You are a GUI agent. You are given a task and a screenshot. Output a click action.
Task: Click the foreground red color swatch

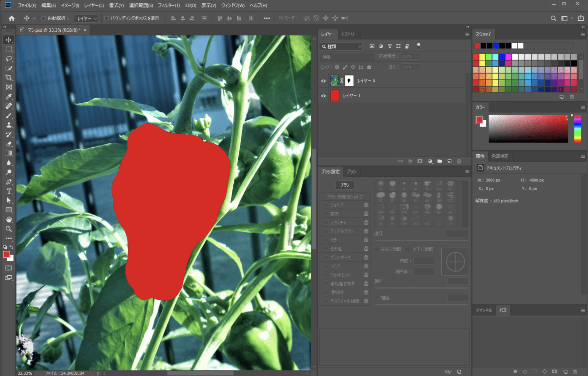[6, 254]
